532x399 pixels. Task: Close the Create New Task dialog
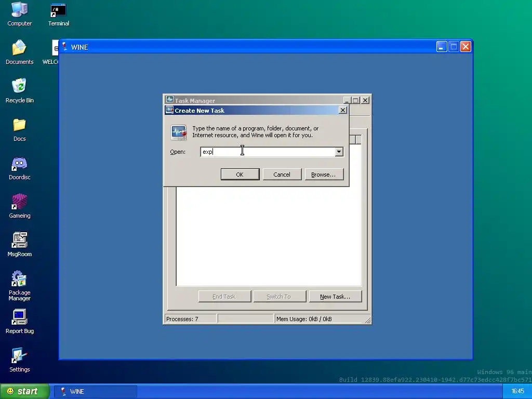[343, 110]
